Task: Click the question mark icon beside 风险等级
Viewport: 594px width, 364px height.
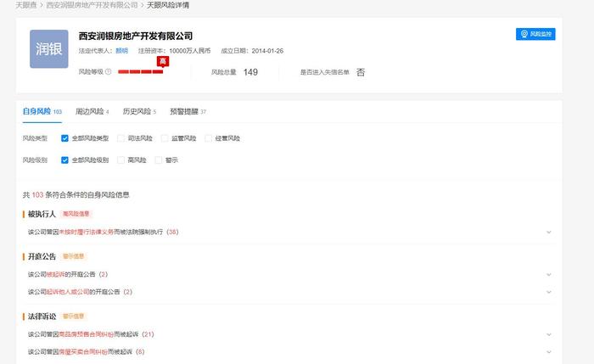Action: coord(109,71)
